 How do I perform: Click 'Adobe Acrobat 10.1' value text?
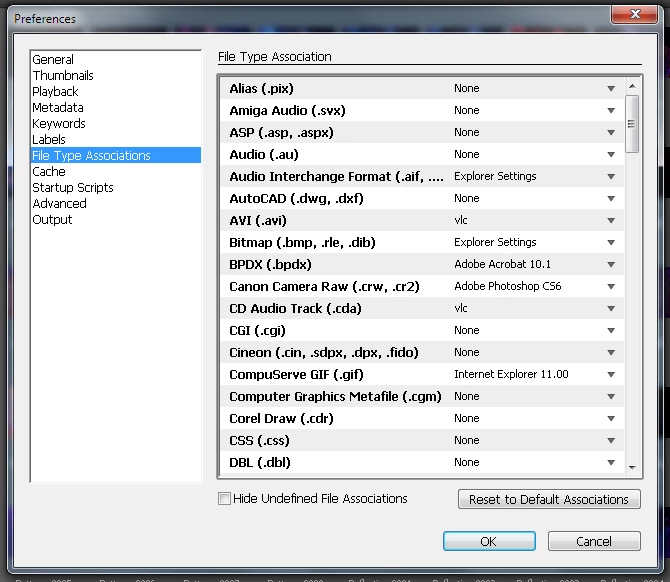point(502,264)
